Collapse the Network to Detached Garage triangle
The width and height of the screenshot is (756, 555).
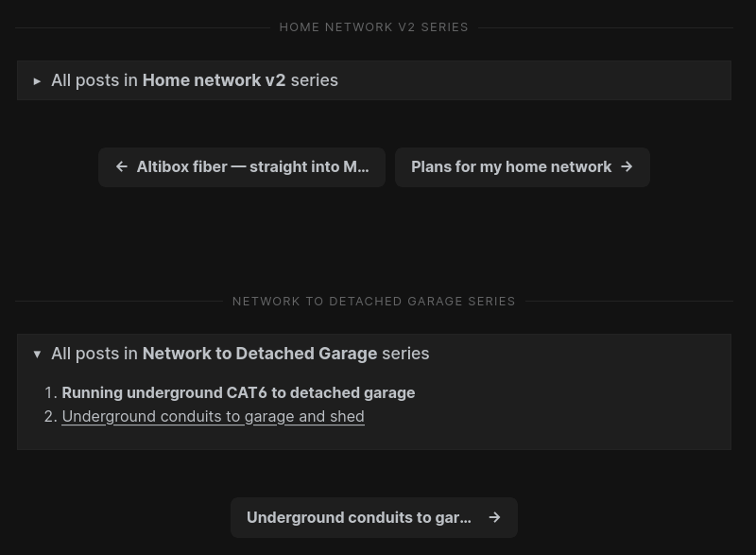[37, 354]
